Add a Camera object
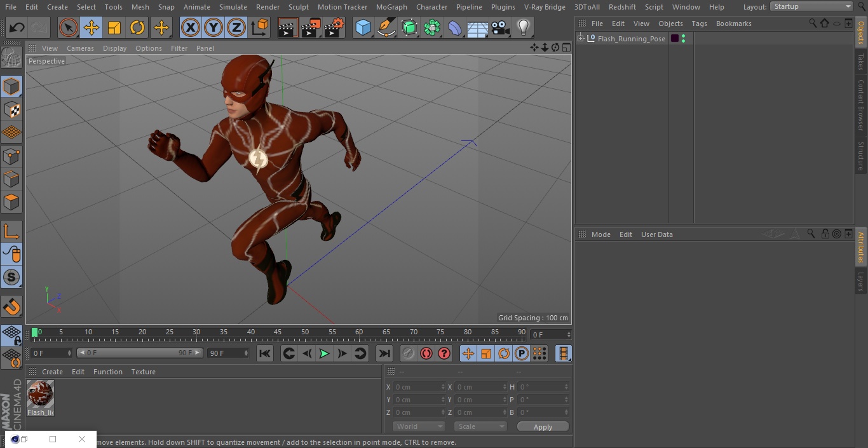 coord(501,27)
